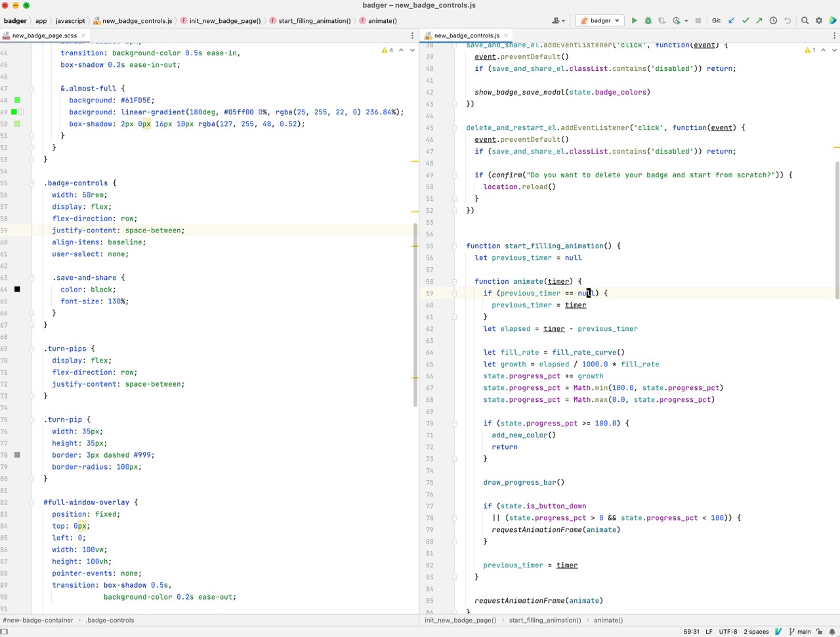Click the warning count indicator in SCSS editor
The width and height of the screenshot is (840, 637).
(x=387, y=50)
